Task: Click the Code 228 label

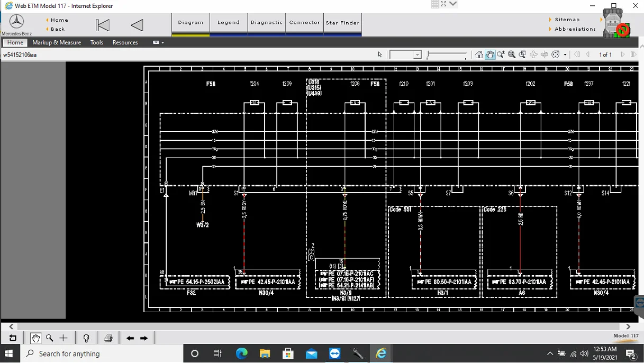Action: (x=495, y=210)
